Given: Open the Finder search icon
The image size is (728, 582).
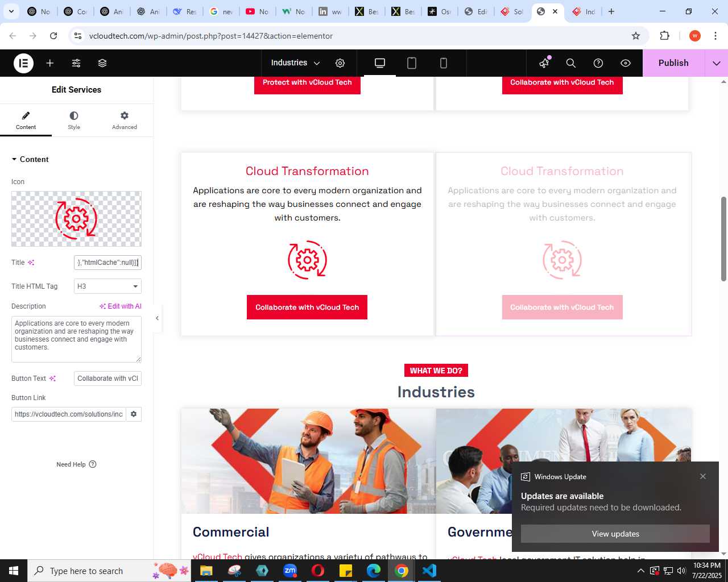Looking at the screenshot, I should (x=571, y=63).
